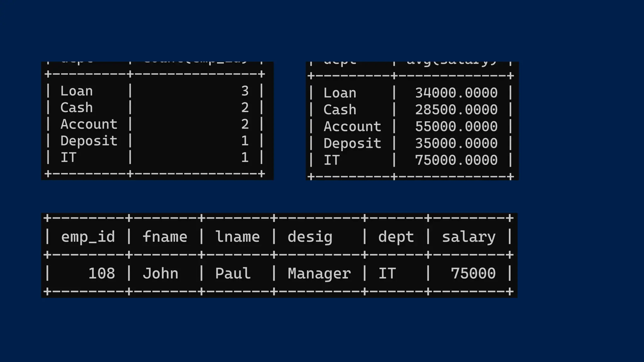Select the 34000.0000 average salary value

(x=456, y=93)
